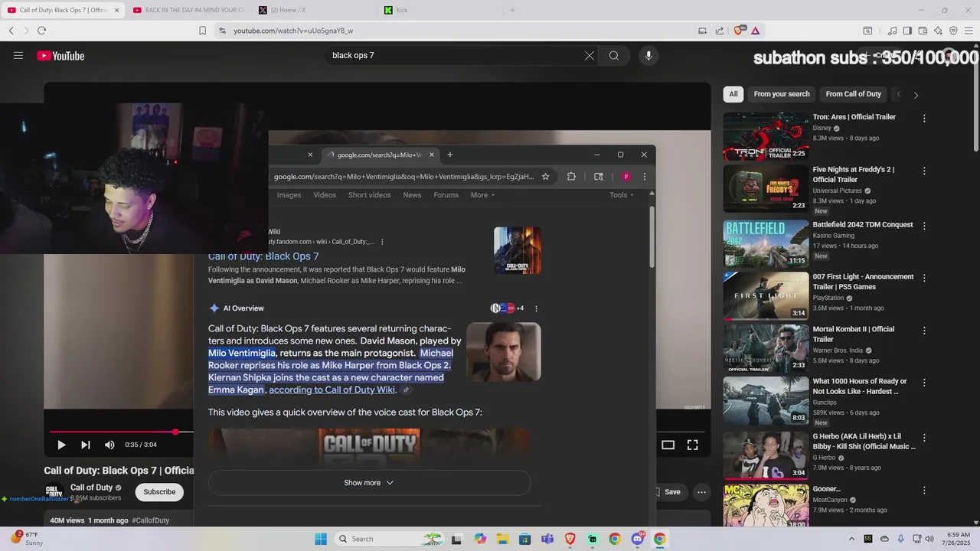This screenshot has width=980, height=551.
Task: Toggle Brave sidebar panel icon
Action: tap(907, 31)
